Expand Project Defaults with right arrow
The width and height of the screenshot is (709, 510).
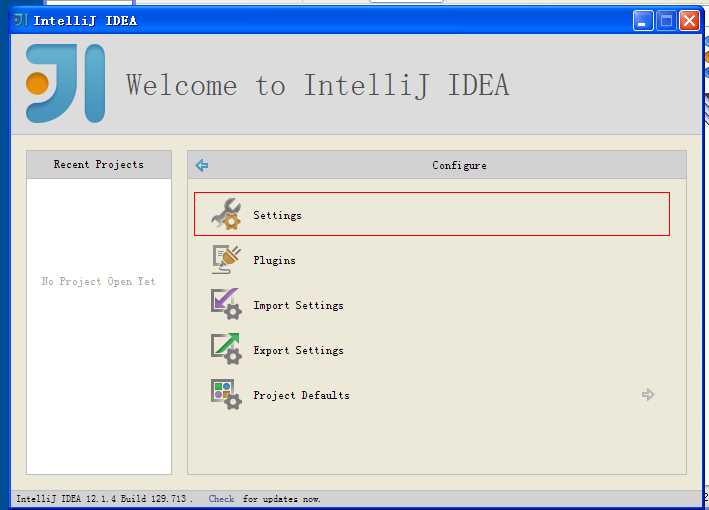[648, 394]
